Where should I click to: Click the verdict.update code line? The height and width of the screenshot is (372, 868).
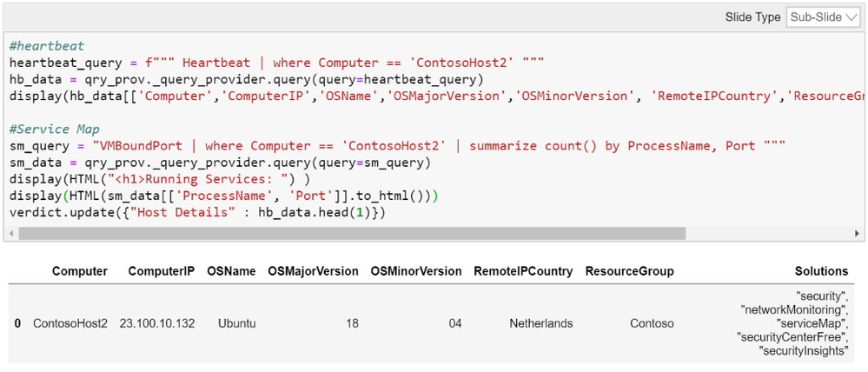coord(197,212)
